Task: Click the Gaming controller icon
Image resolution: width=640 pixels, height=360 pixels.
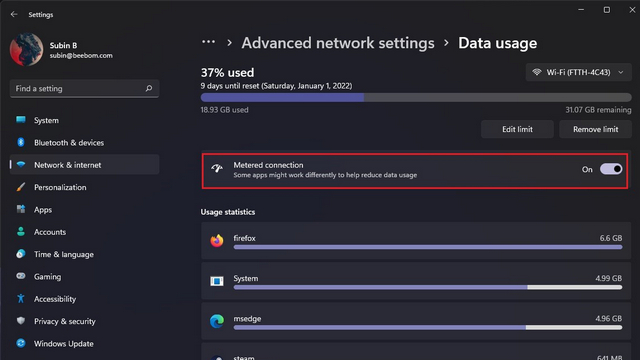Action: [x=21, y=276]
